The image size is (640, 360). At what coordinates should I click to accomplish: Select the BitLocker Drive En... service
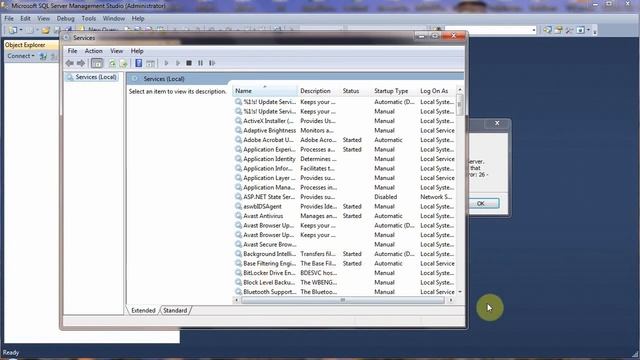[x=345, y=273]
